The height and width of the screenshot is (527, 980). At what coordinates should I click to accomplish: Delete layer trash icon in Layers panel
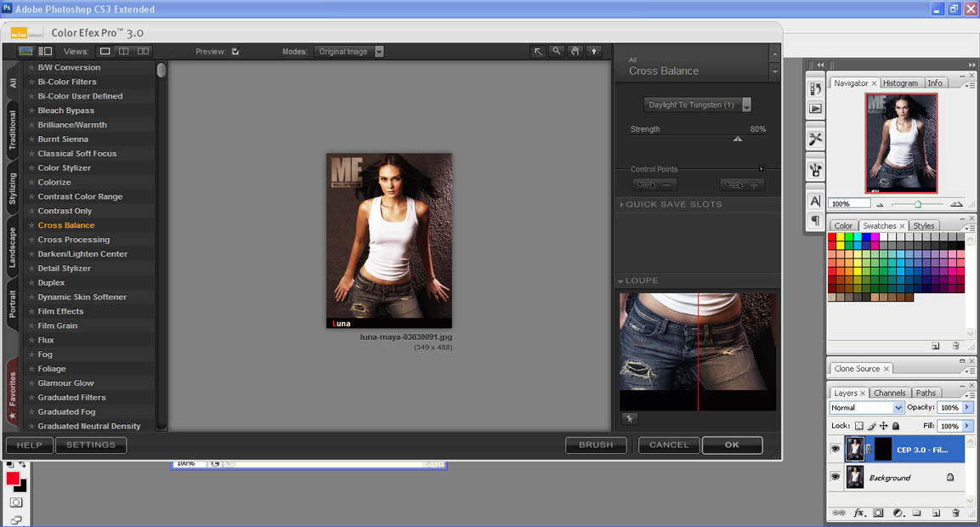coord(955,513)
